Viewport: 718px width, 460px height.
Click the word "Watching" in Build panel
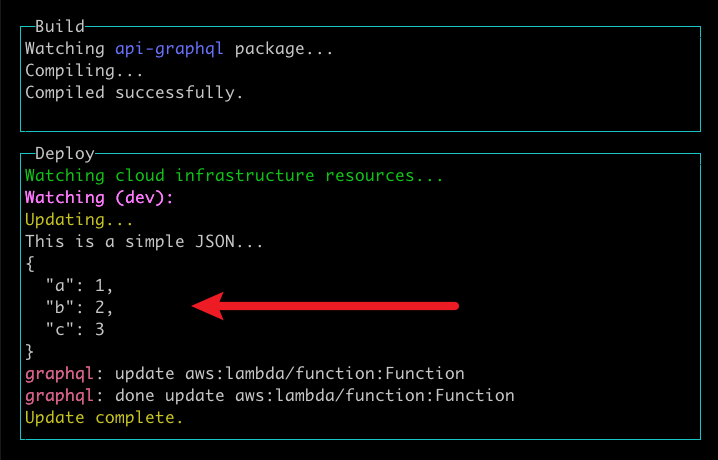click(64, 49)
